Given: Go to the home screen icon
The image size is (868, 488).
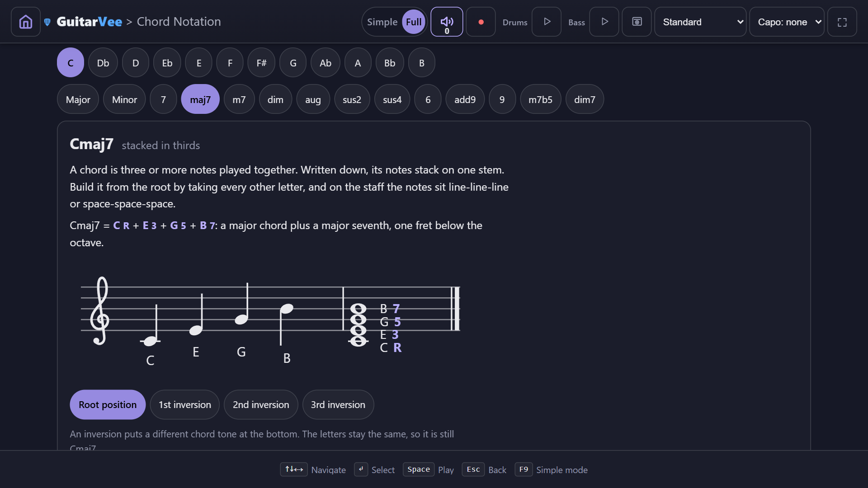Looking at the screenshot, I should [26, 22].
